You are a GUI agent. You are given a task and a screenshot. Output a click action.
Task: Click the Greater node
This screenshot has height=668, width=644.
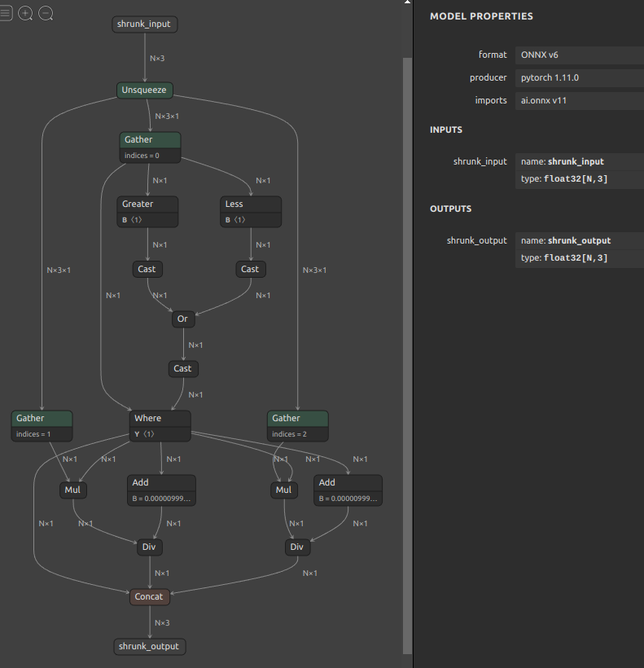(147, 211)
